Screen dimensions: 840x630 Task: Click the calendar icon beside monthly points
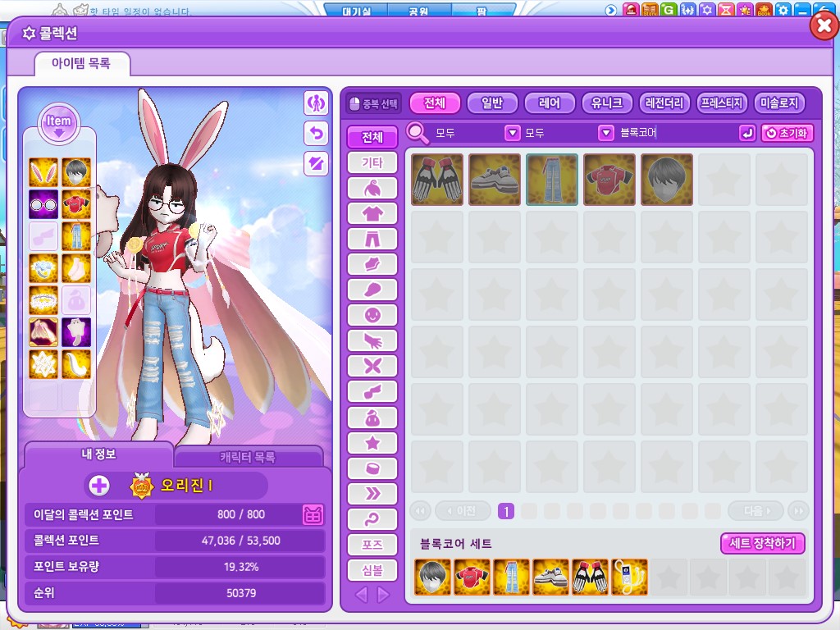[x=313, y=515]
